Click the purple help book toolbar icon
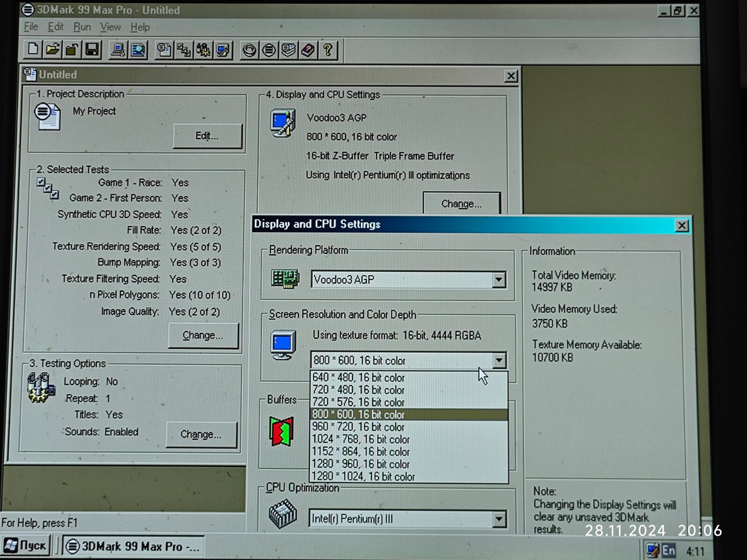The width and height of the screenshot is (747, 560). point(308,50)
